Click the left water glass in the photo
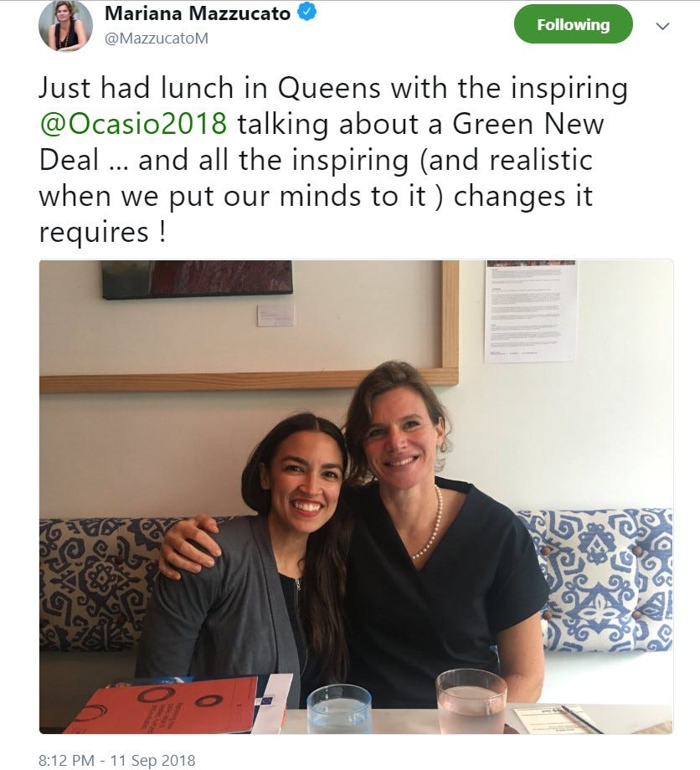The width and height of the screenshot is (700, 770). tap(338, 709)
